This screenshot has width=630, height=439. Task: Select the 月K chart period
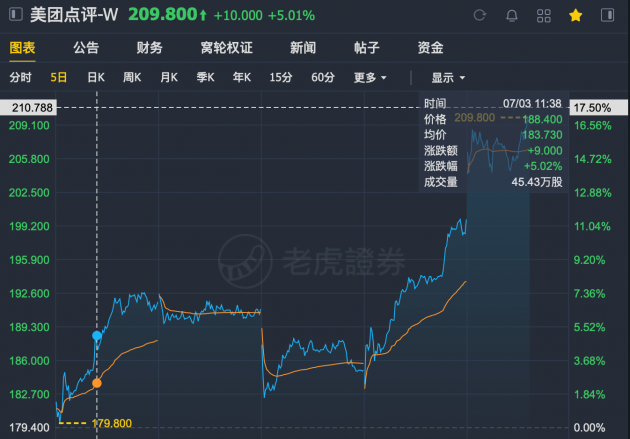tap(169, 77)
